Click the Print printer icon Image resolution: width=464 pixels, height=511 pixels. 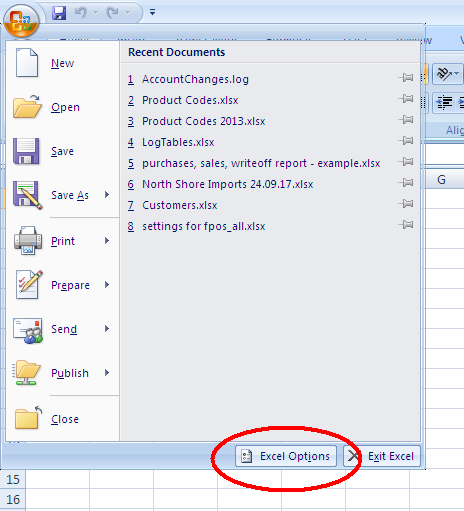28,241
